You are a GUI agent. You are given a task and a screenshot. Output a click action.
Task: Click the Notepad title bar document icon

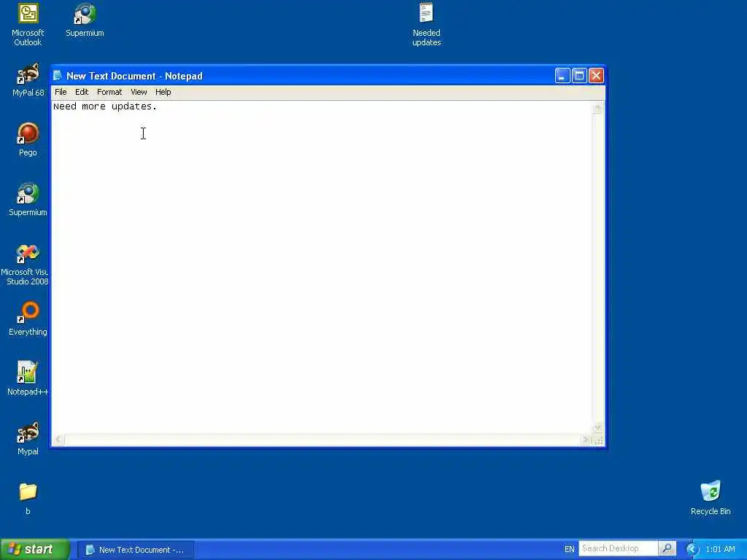pos(58,76)
